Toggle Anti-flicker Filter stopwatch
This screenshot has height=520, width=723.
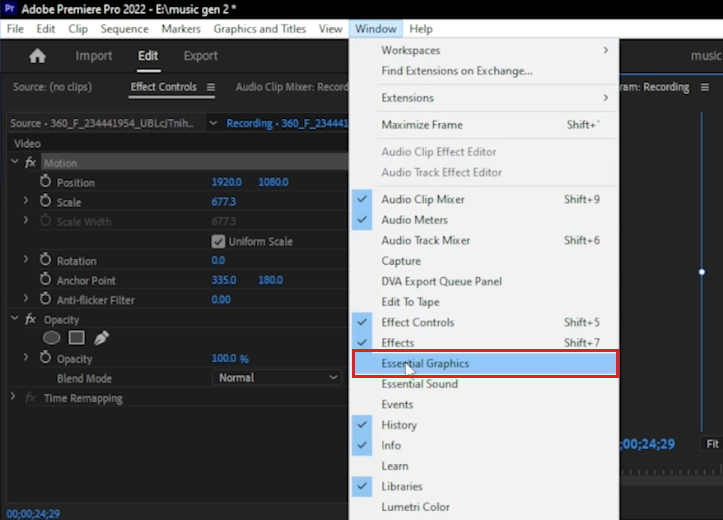(45, 299)
